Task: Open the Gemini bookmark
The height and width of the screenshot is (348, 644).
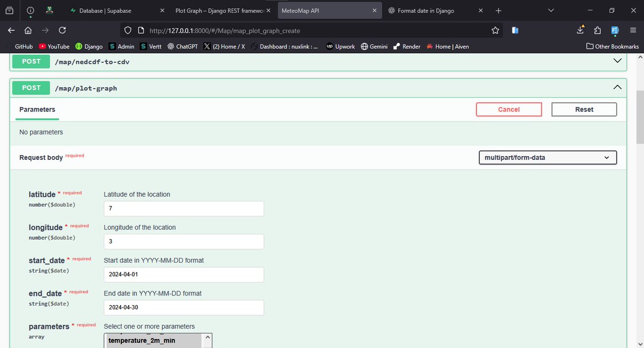Action: (374, 47)
